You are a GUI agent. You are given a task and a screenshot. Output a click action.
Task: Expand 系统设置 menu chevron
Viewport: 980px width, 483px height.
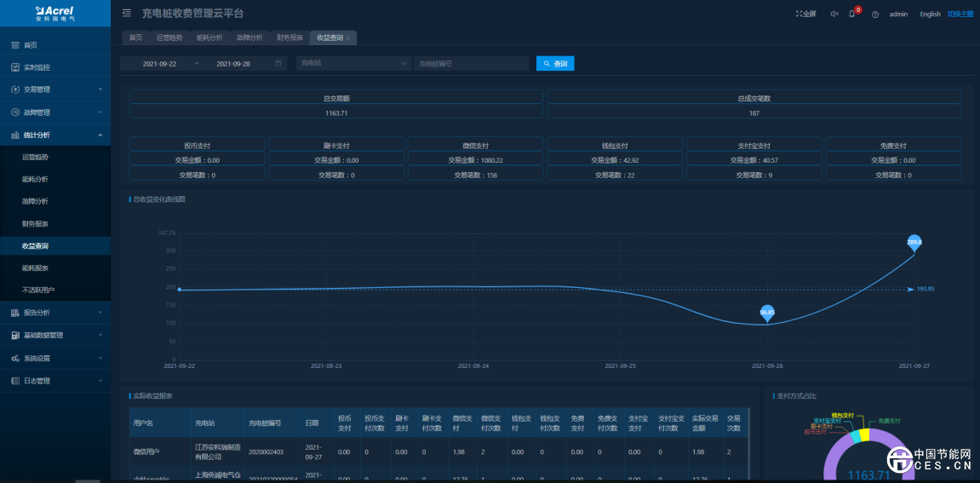pos(100,358)
